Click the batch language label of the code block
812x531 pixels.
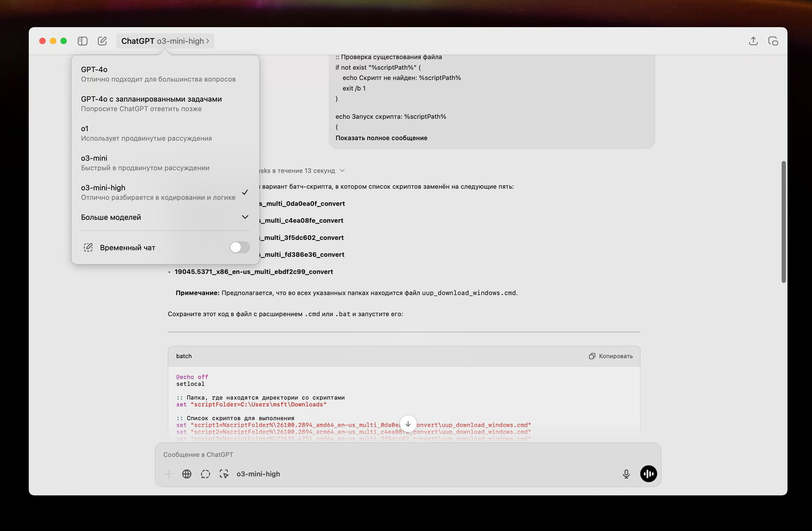point(184,356)
